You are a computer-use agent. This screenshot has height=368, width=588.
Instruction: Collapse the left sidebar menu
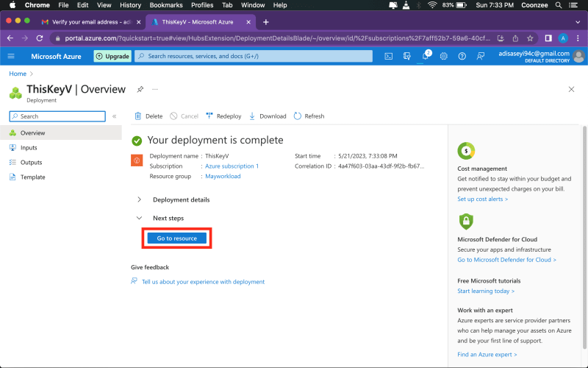click(115, 116)
